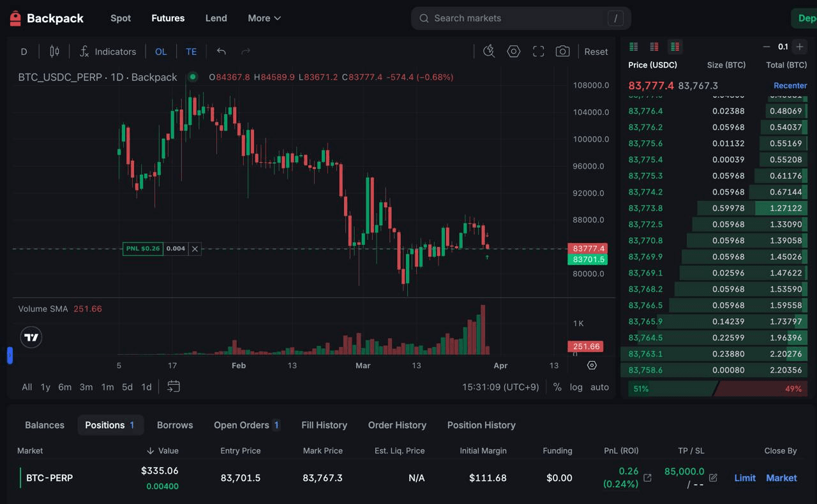Take a chart snapshot with camera icon
This screenshot has width=817, height=504.
click(562, 52)
